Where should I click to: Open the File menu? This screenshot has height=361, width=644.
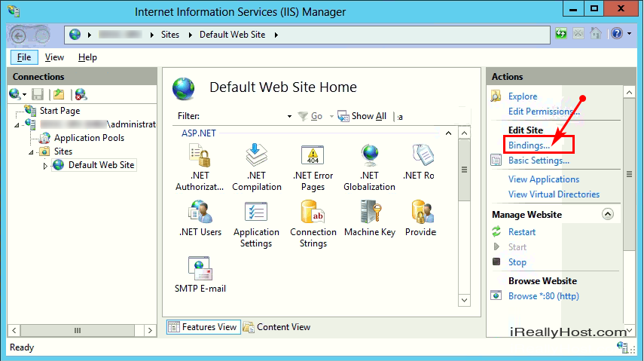[24, 57]
